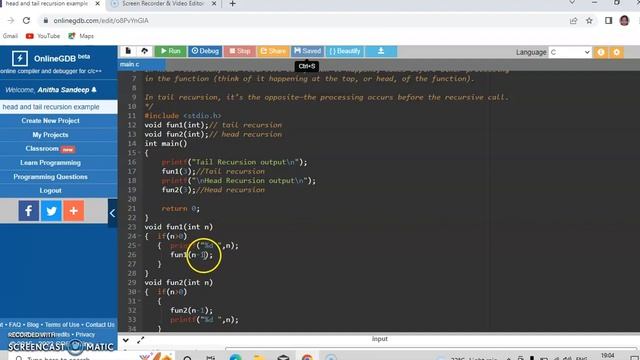Collapse code fold at line 25
This screenshot has width=640, height=360.
[x=139, y=246]
